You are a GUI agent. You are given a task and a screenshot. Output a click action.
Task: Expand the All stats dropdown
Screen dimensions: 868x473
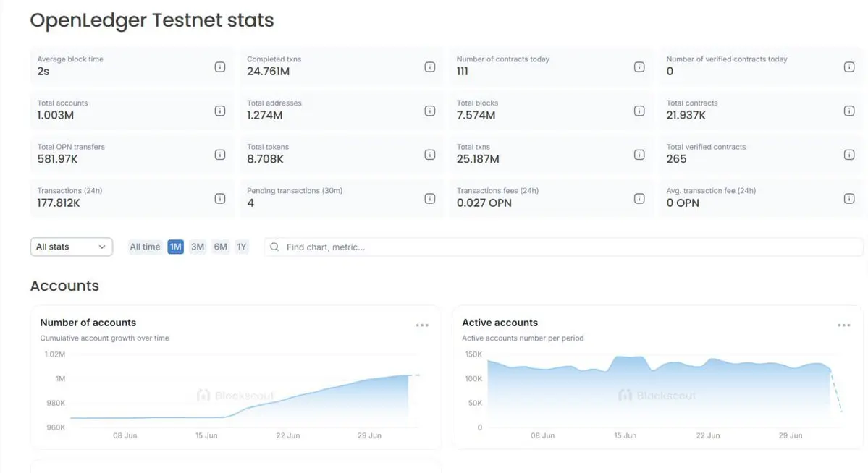pyautogui.click(x=72, y=247)
